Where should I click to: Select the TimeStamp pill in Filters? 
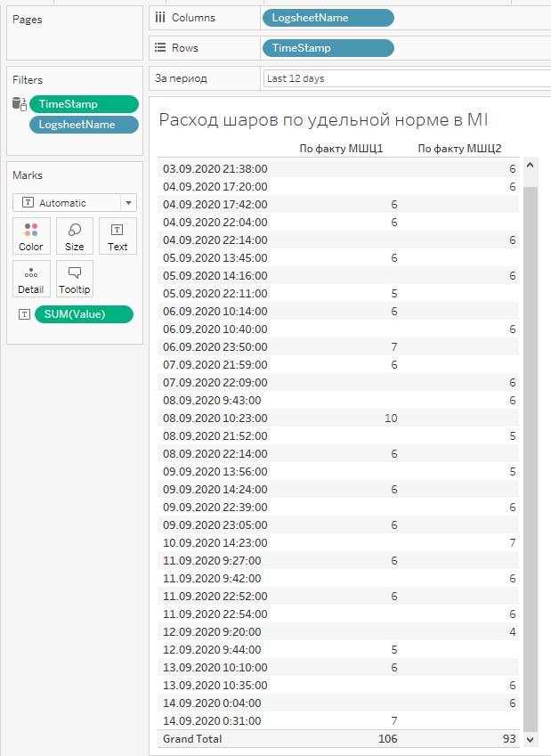[84, 104]
